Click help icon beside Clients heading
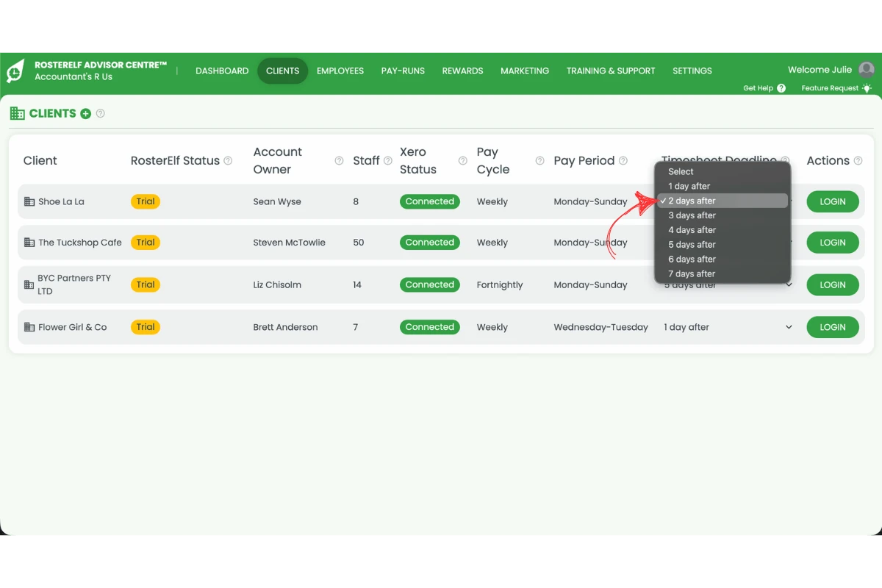 click(x=101, y=114)
